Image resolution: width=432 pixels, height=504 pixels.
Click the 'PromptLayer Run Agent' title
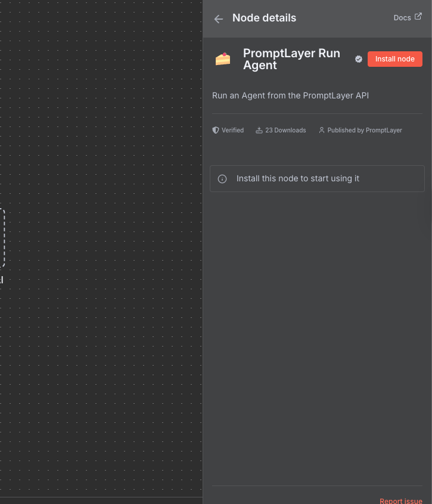(291, 59)
